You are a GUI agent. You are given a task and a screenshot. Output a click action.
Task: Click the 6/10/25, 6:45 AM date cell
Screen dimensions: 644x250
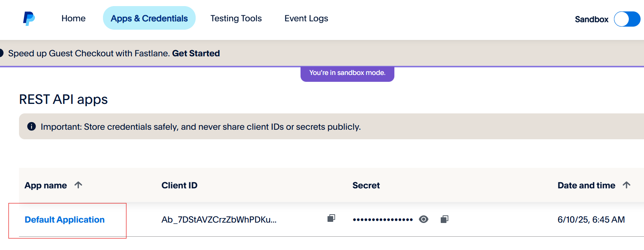pos(591,220)
